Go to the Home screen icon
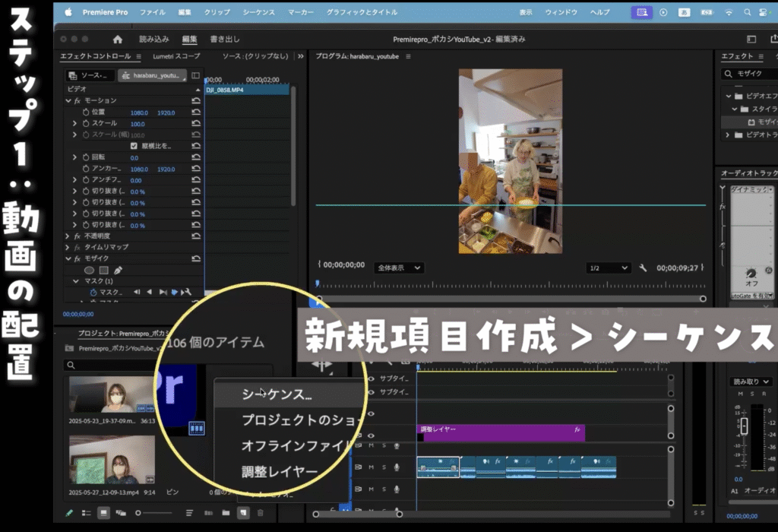Screen dimensions: 778x532 118,40
